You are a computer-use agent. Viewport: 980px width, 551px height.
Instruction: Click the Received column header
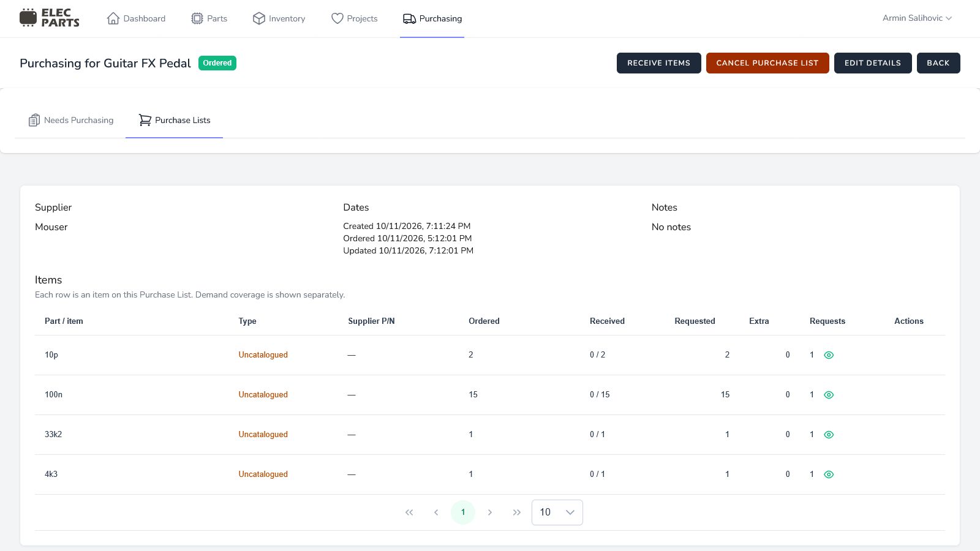607,321
